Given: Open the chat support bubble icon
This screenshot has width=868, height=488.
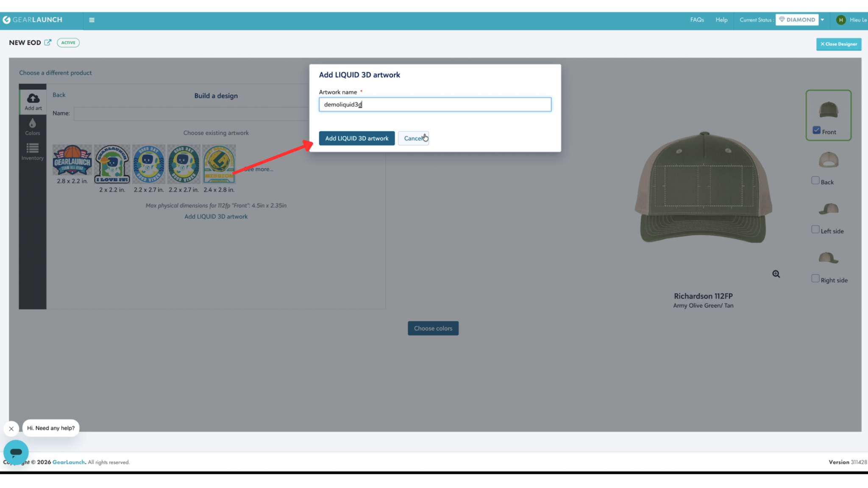Looking at the screenshot, I should click(x=16, y=452).
